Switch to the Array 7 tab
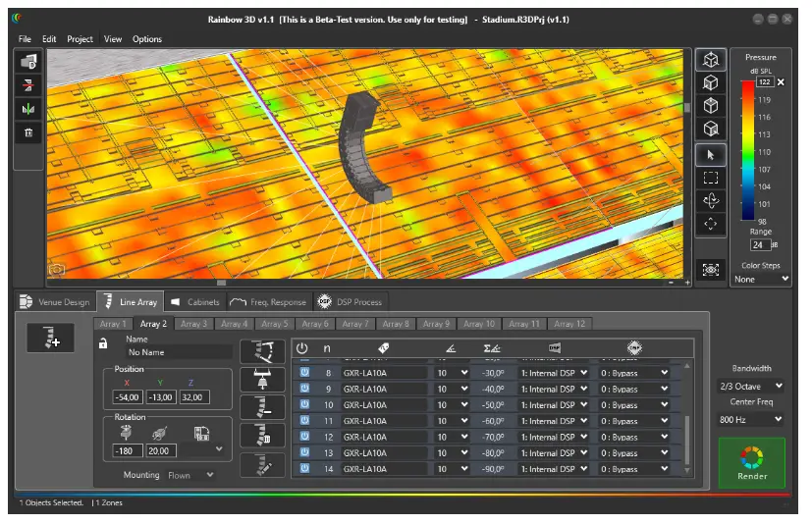812x524 pixels. click(x=354, y=324)
